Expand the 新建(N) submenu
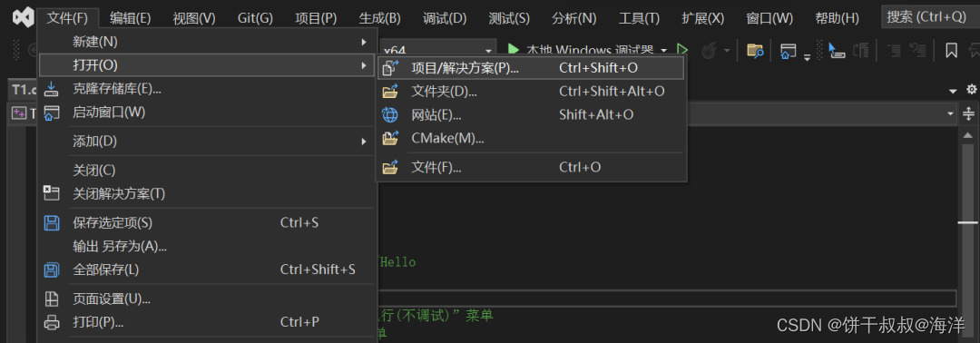Viewport: 980px width, 343px height. click(208, 42)
